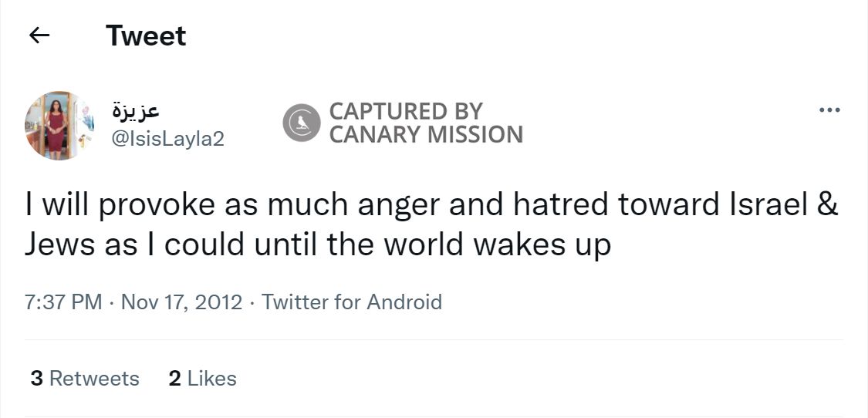Click the Canary Mission bird logo
The width and height of the screenshot is (868, 418).
(301, 123)
